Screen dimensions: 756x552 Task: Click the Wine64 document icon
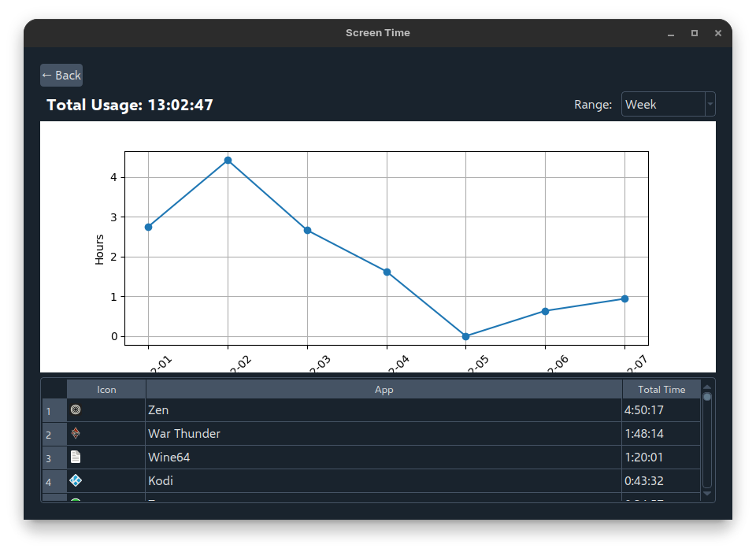click(x=76, y=457)
